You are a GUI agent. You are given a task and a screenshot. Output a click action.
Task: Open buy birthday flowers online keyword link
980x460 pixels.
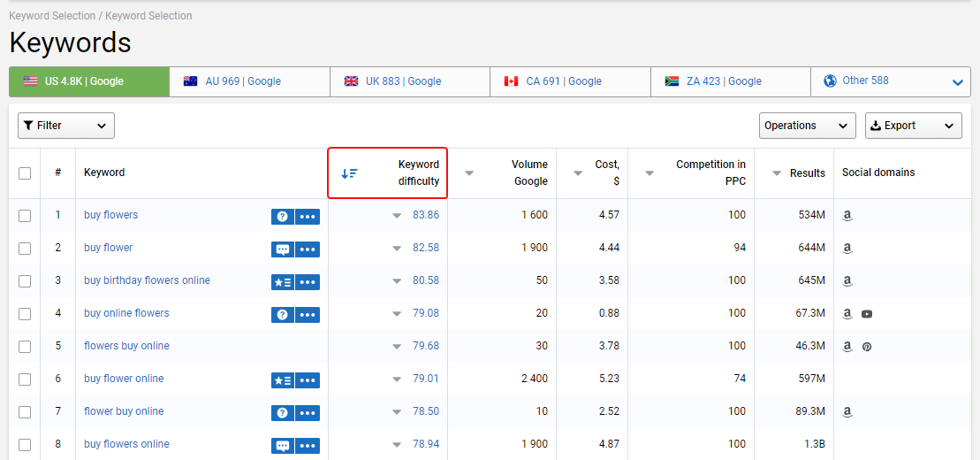click(147, 280)
